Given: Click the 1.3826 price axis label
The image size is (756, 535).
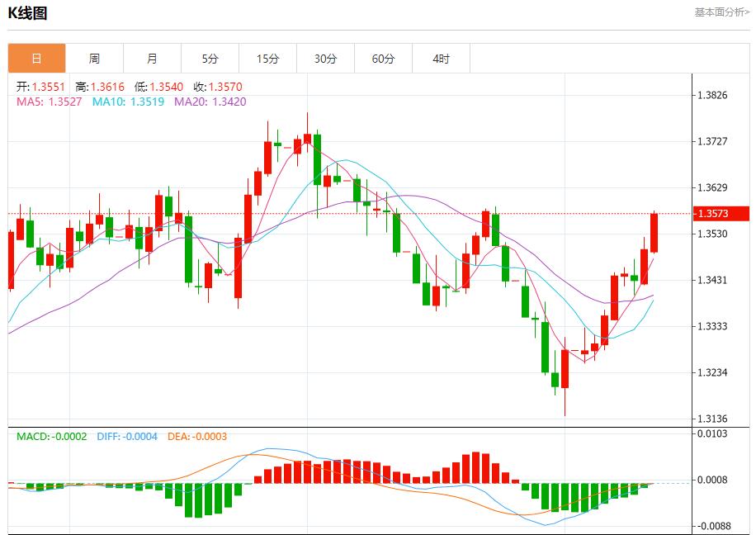Looking at the screenshot, I should pyautogui.click(x=712, y=96).
